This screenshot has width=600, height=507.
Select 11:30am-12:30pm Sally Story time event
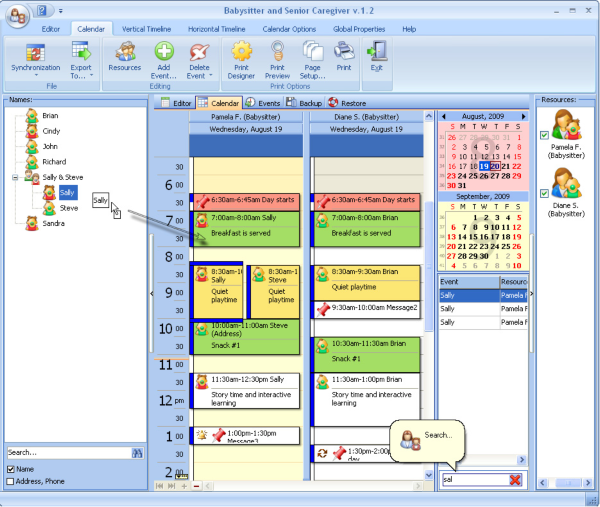click(245, 391)
